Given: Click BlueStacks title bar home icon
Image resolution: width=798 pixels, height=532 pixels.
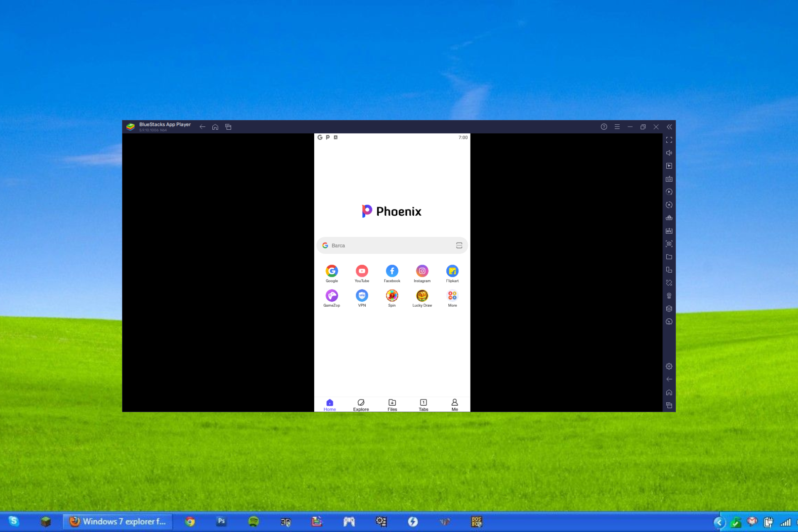Looking at the screenshot, I should pos(215,127).
